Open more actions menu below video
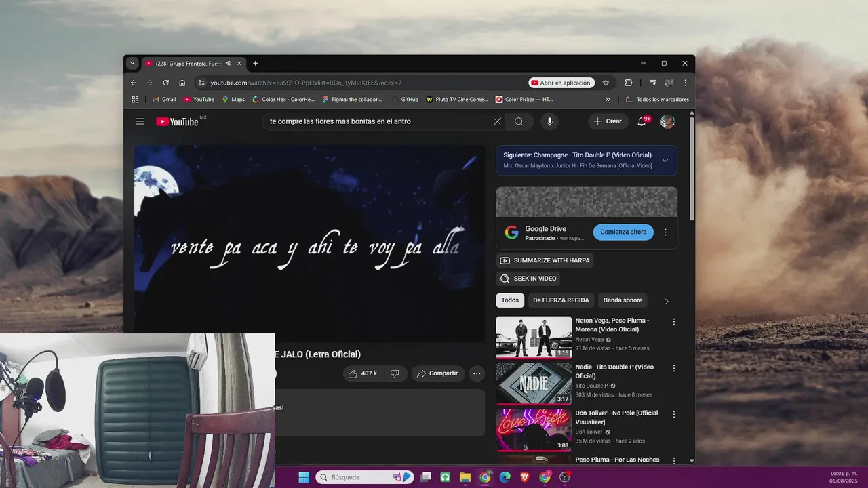 [477, 373]
